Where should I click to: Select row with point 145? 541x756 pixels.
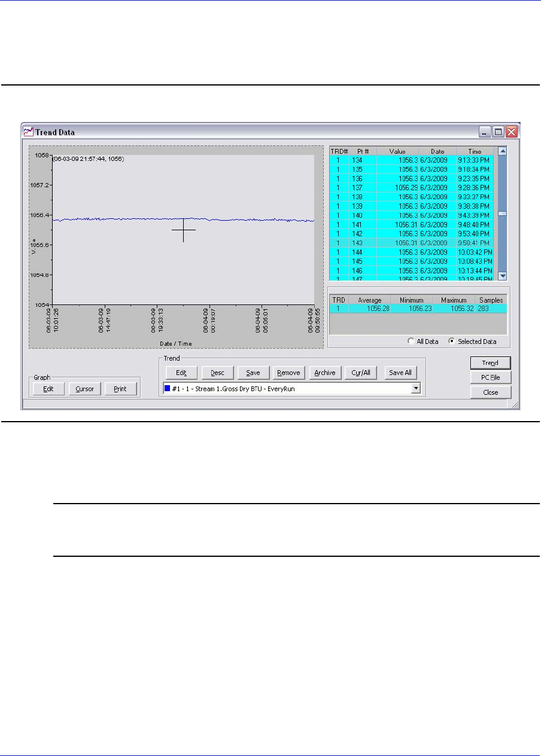412,261
